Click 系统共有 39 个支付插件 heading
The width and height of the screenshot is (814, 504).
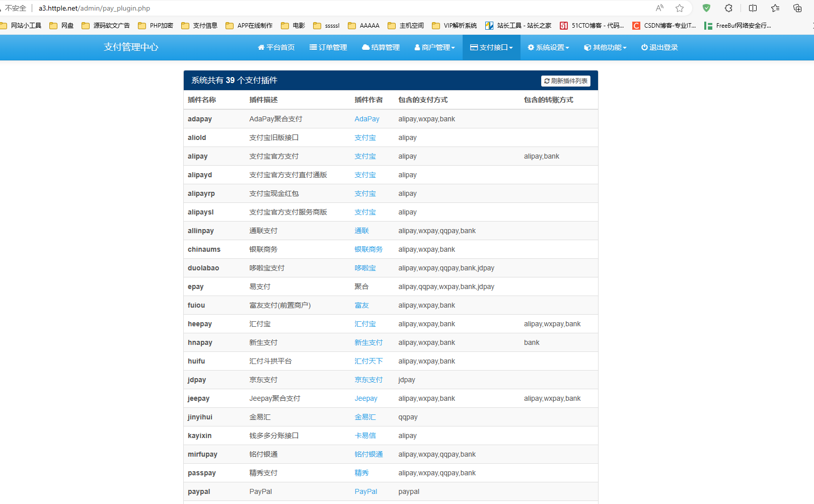pos(234,81)
